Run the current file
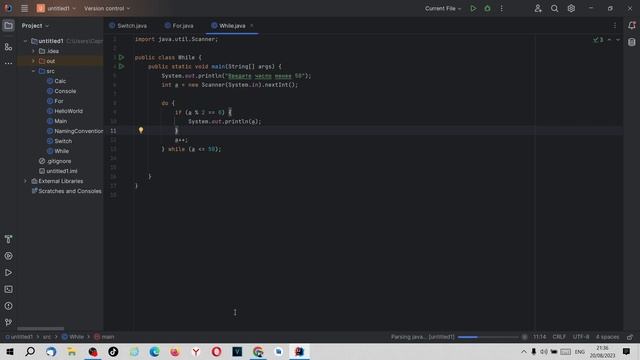This screenshot has height=360, width=640. click(x=473, y=8)
